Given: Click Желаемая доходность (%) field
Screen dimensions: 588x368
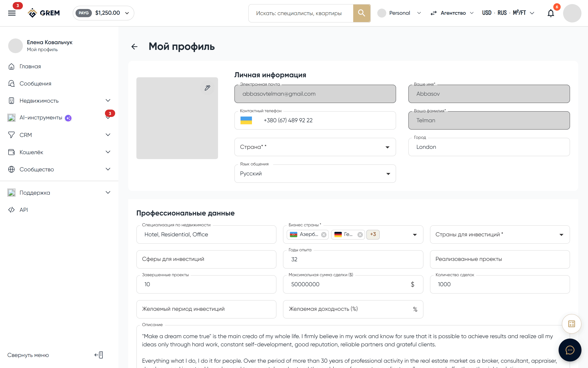Looking at the screenshot, I should [x=353, y=309].
